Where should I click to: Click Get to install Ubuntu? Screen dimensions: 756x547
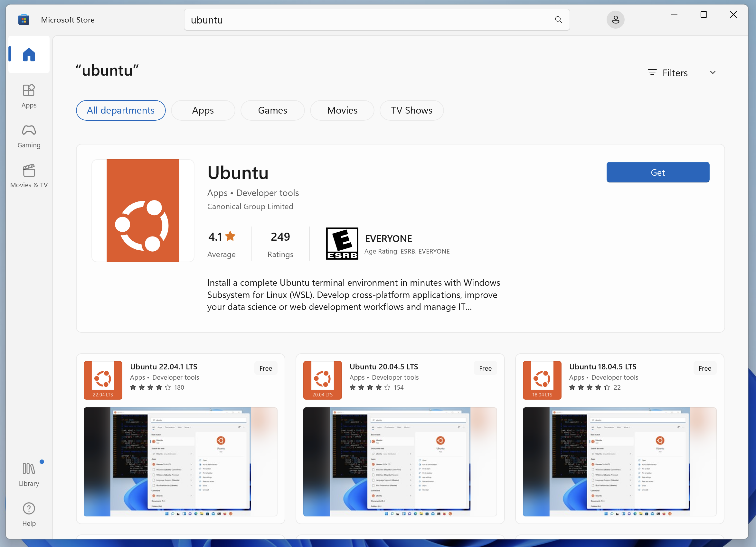657,172
